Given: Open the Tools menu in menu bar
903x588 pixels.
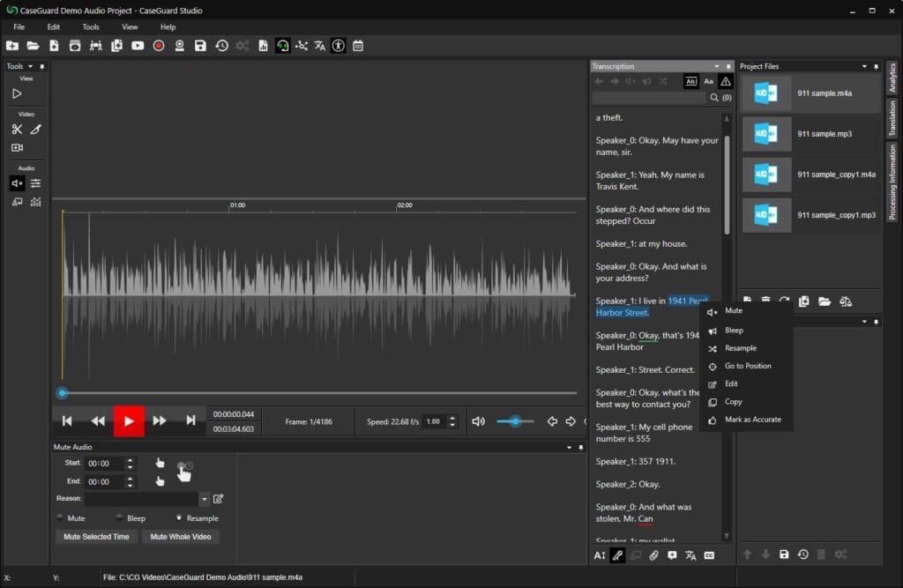Looking at the screenshot, I should (x=91, y=27).
